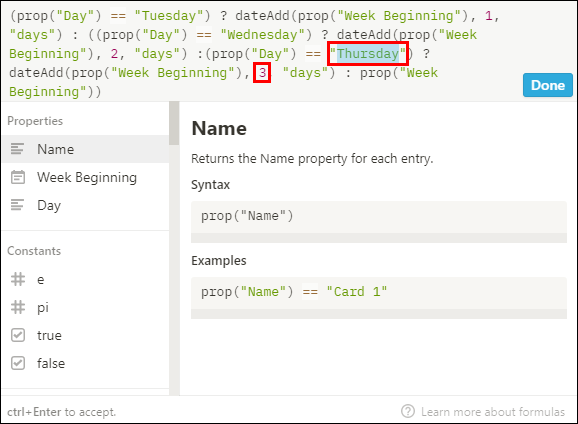The image size is (578, 424).
Task: Click the checkbox icon next to true
Action: coord(18,335)
